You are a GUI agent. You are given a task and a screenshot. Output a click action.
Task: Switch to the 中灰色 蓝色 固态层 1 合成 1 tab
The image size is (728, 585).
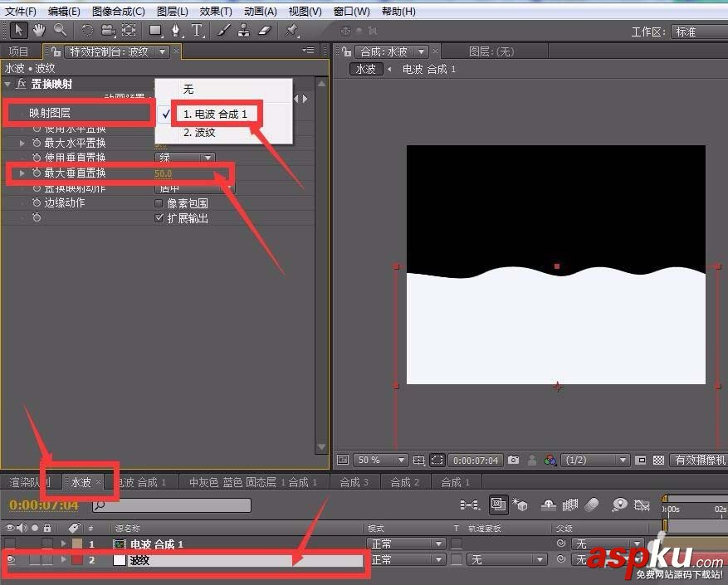pyautogui.click(x=253, y=482)
